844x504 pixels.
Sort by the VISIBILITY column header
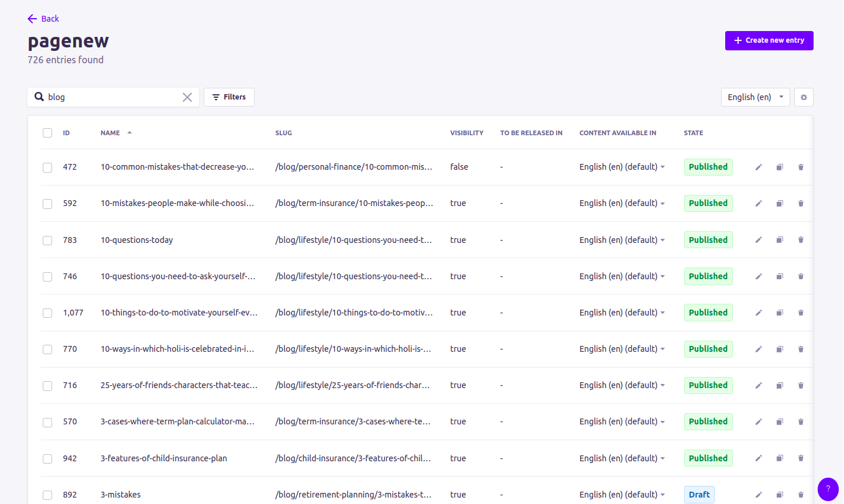(x=466, y=133)
